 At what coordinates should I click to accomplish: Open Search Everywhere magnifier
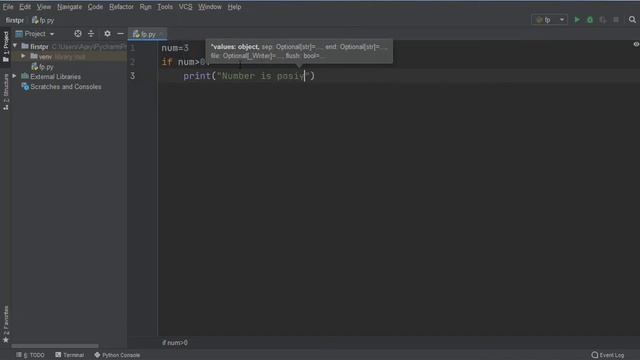tap(632, 20)
